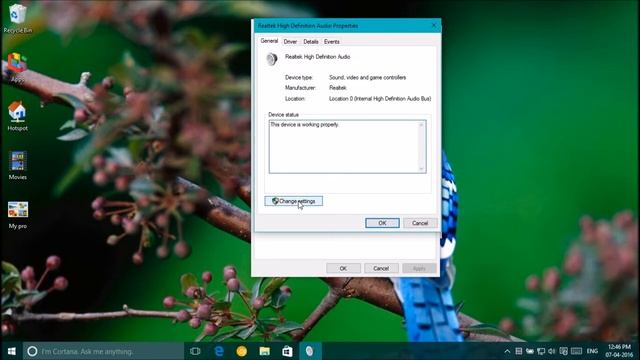Click the Location 0 value text
The width and height of the screenshot is (640, 360).
pos(380,98)
